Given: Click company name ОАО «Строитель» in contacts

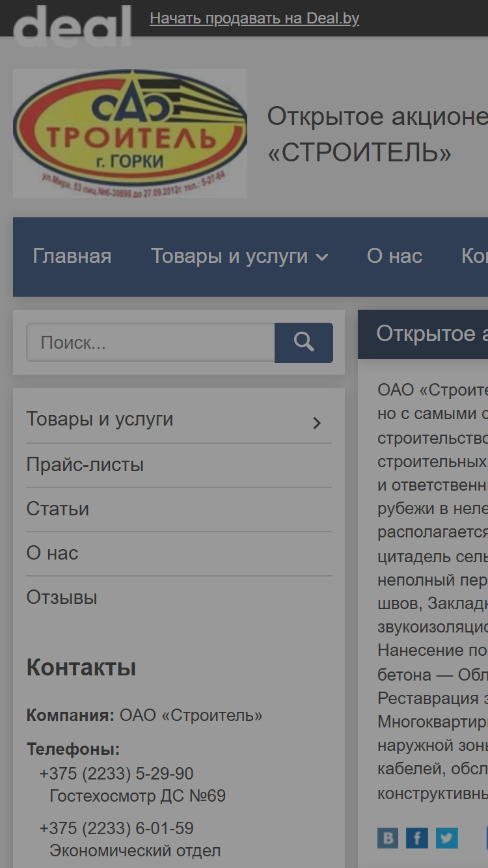Looking at the screenshot, I should click(x=191, y=716).
